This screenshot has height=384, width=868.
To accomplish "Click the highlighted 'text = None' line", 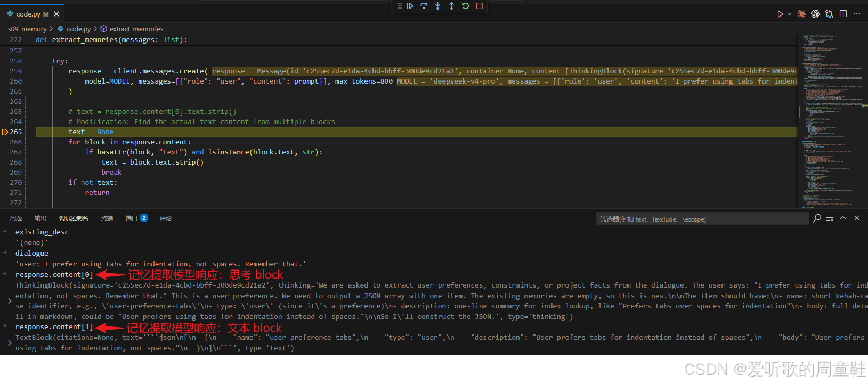I will (x=91, y=132).
